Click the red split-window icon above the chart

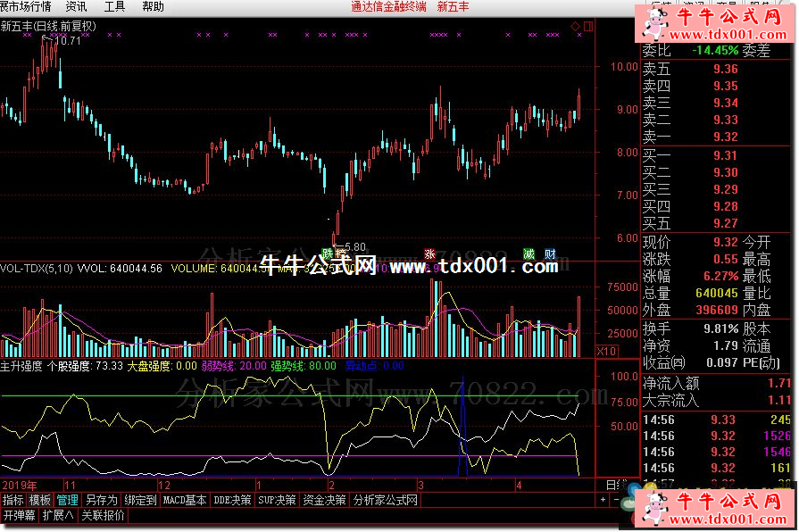point(588,26)
